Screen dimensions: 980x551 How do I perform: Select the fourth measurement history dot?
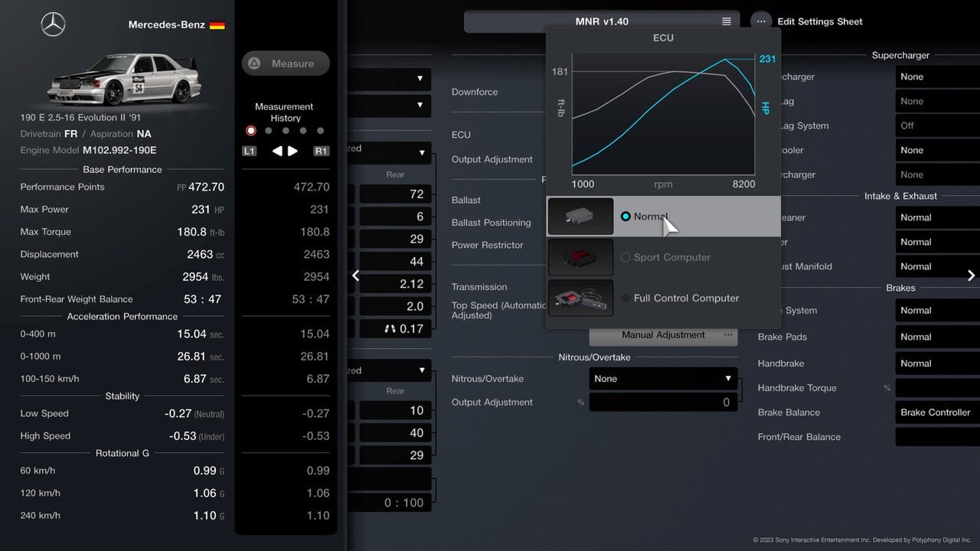303,131
